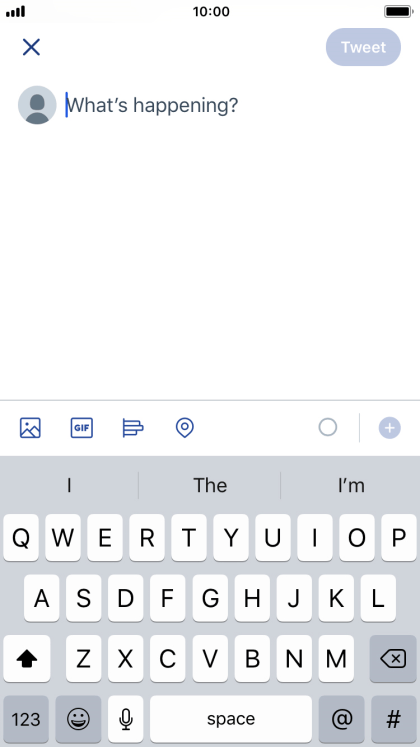
Task: Choose the "I'm" predictive suggestion
Action: (351, 485)
